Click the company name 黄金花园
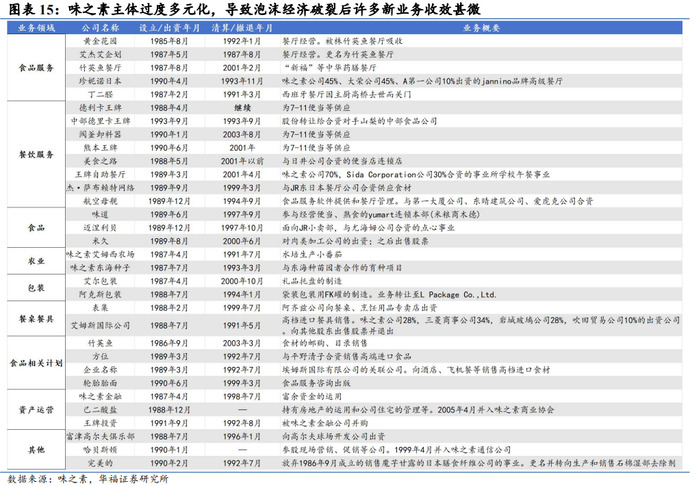This screenshot has width=700, height=486. (100, 41)
